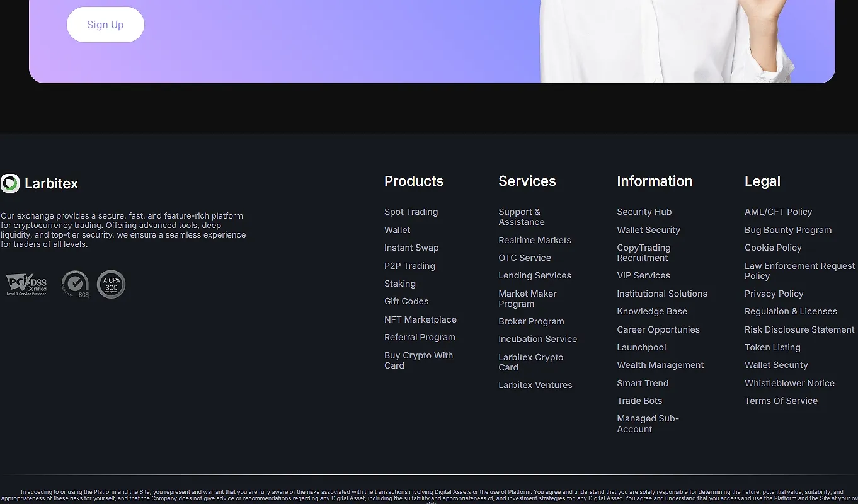Open the Spot Trading link
The height and width of the screenshot is (504, 858).
[411, 212]
